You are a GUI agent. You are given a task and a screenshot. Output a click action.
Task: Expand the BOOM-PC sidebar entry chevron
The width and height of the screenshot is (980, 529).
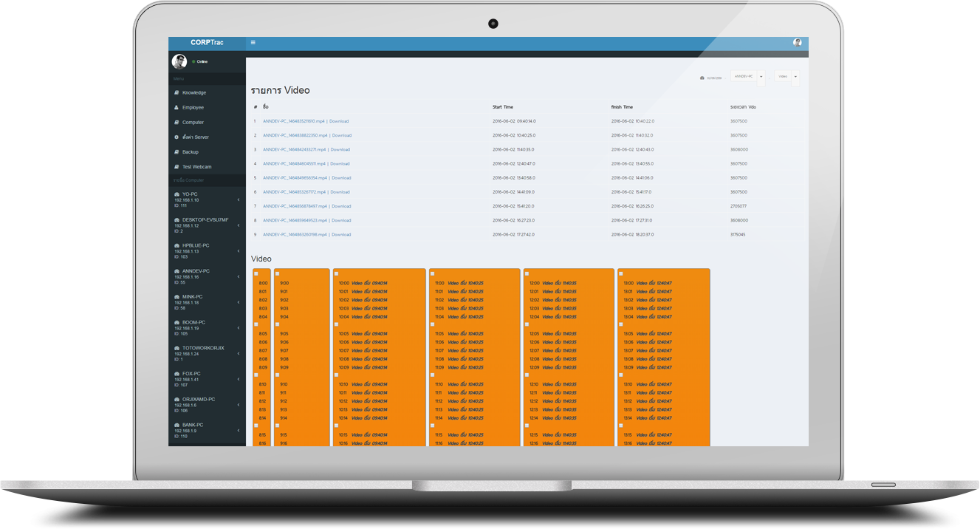point(239,328)
